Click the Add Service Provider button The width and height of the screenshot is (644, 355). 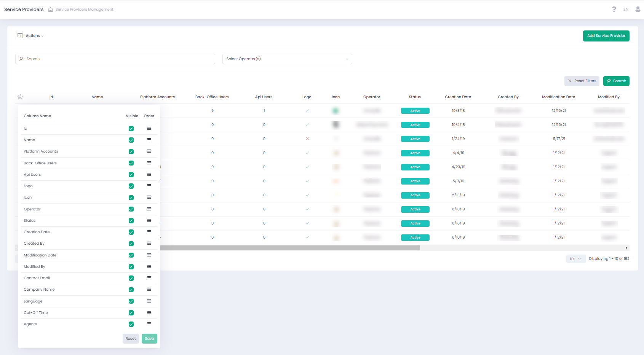click(x=606, y=36)
